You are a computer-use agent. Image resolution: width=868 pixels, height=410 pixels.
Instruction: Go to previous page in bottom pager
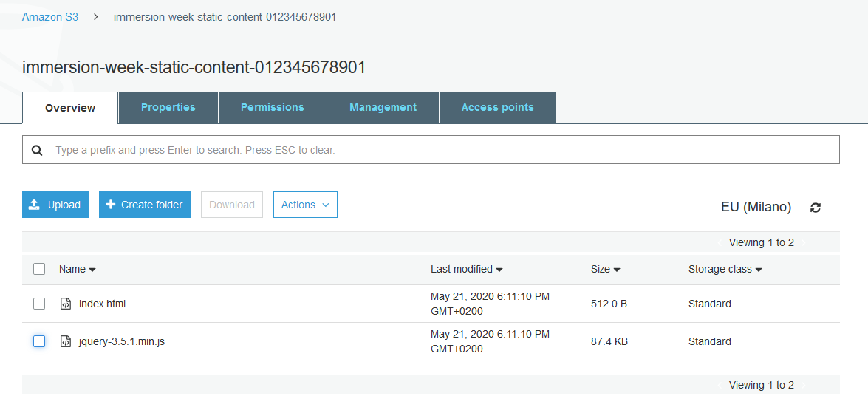(719, 385)
